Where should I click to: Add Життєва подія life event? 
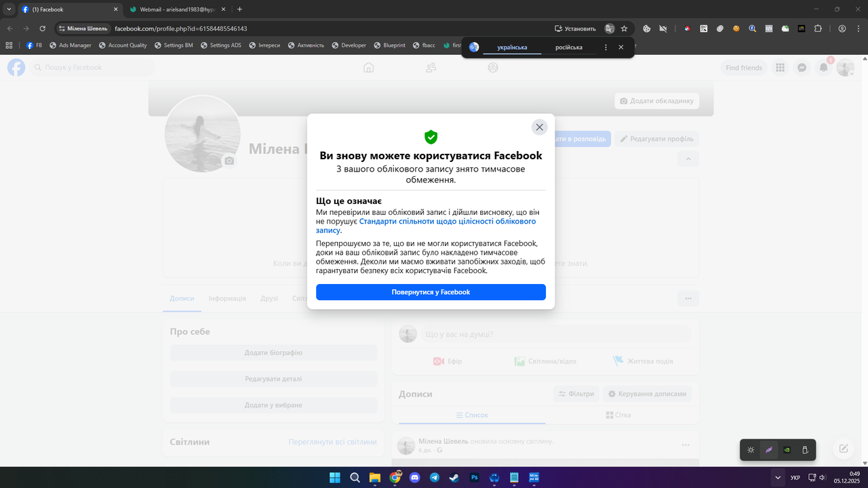(643, 361)
